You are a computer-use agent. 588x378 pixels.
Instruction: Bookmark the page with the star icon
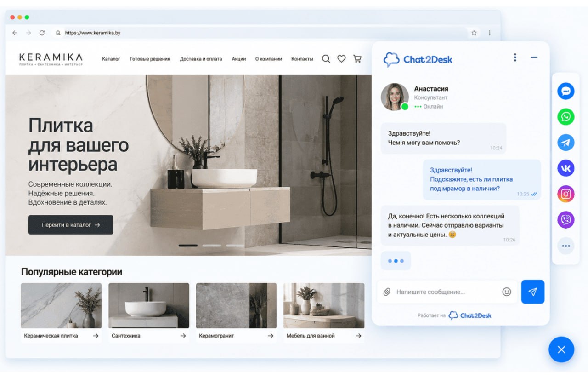click(474, 33)
